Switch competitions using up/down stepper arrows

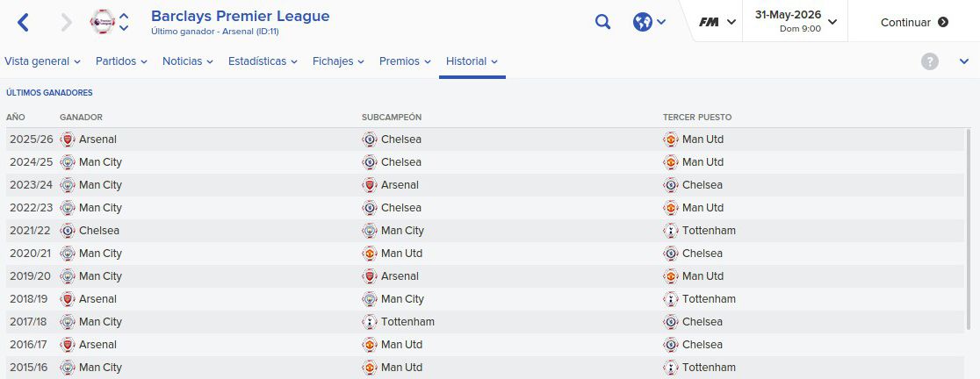(124, 22)
